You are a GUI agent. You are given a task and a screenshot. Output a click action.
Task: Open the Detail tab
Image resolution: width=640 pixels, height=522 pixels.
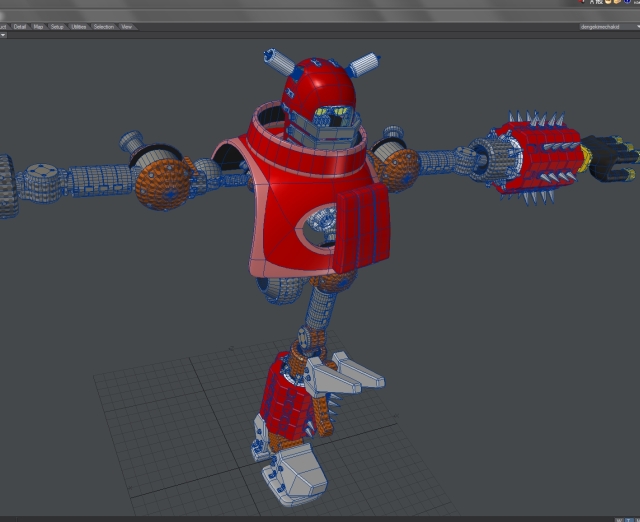tap(20, 26)
